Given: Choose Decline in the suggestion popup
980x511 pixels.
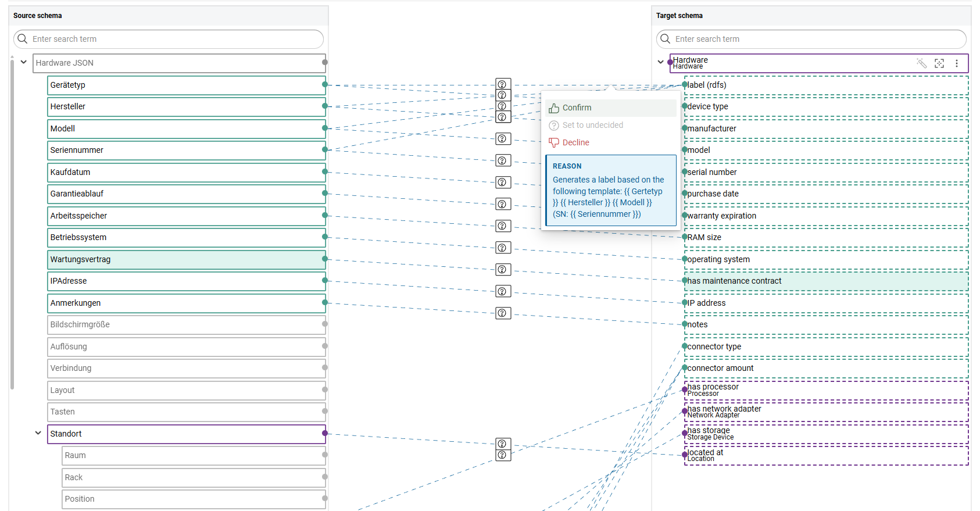Looking at the screenshot, I should coord(575,143).
